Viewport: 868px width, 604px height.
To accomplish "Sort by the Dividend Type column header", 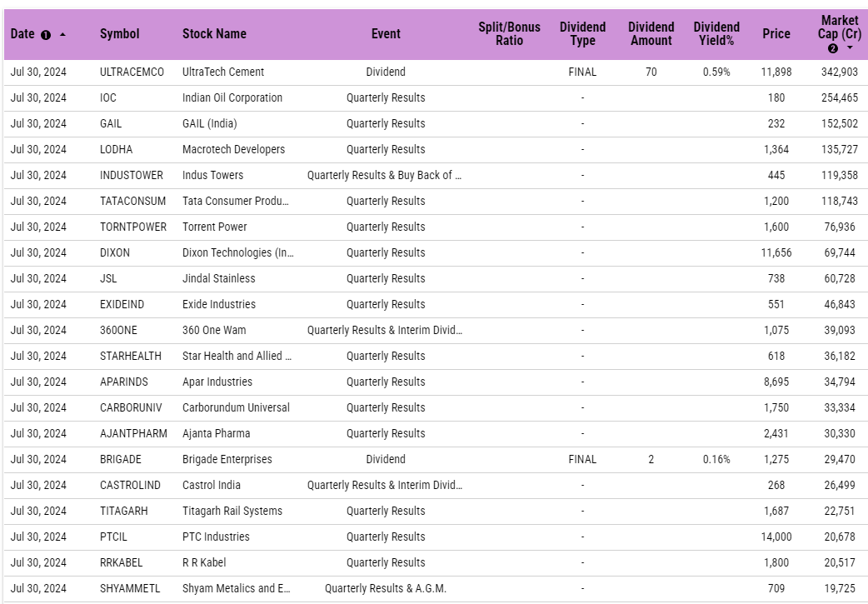I will tap(582, 34).
